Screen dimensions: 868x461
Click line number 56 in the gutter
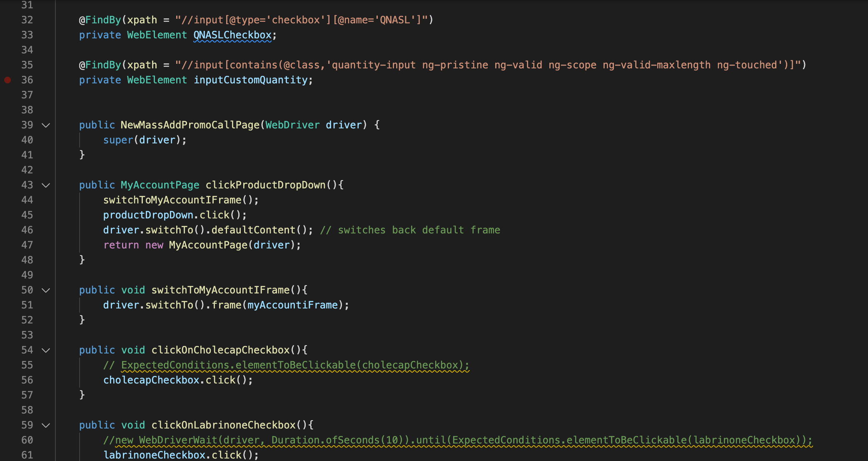click(27, 380)
